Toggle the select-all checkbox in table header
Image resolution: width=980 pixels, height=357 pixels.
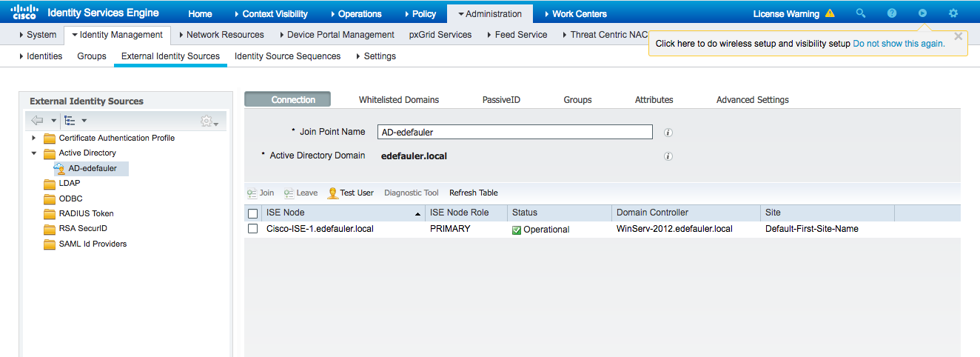click(252, 213)
